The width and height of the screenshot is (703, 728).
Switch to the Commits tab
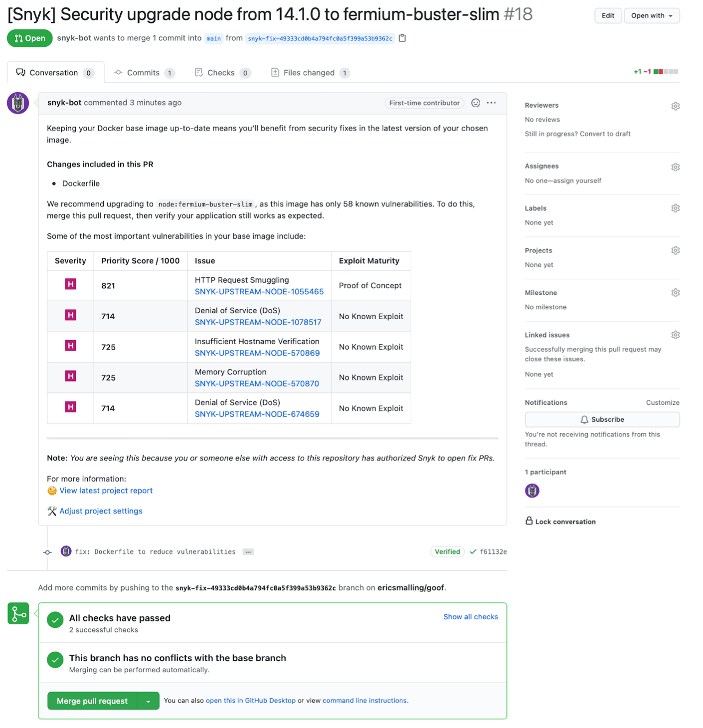click(x=144, y=72)
